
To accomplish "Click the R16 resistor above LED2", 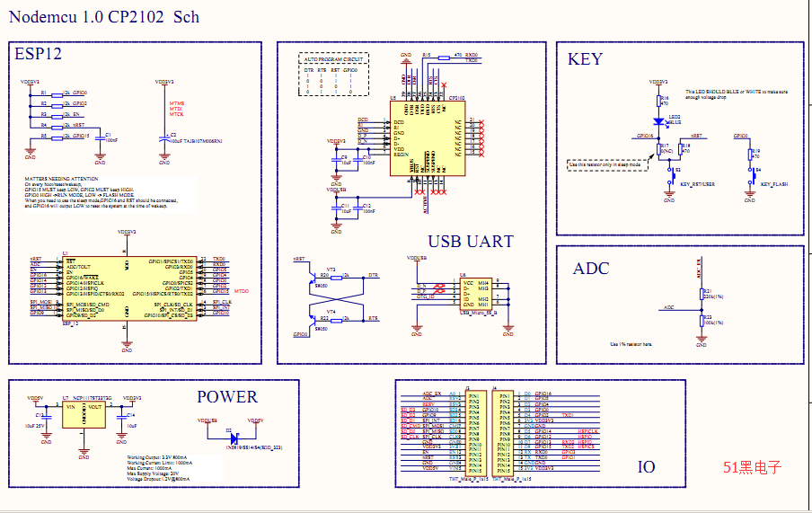I will [658, 101].
